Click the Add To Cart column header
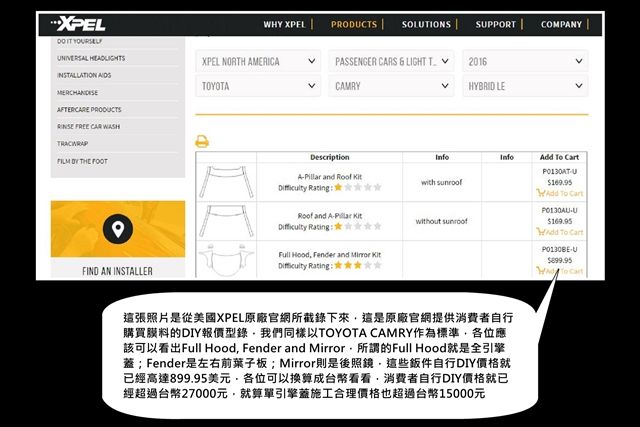 560,157
